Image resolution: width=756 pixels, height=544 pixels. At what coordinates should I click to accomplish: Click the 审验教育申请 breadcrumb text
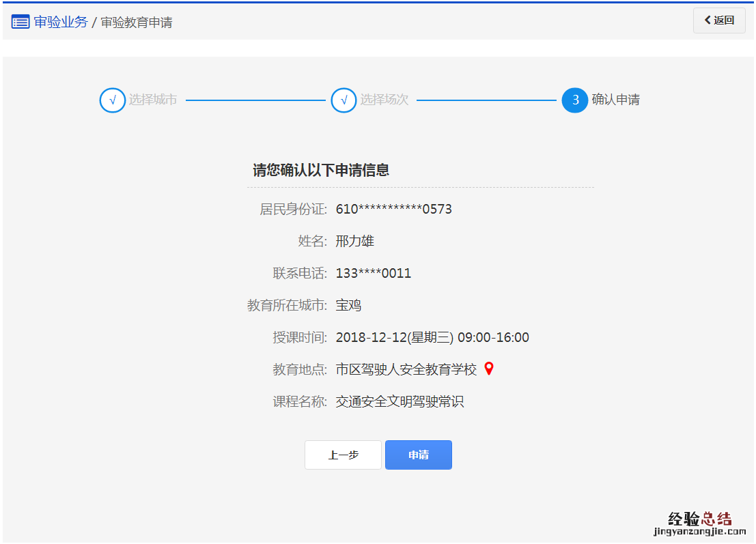tap(137, 23)
